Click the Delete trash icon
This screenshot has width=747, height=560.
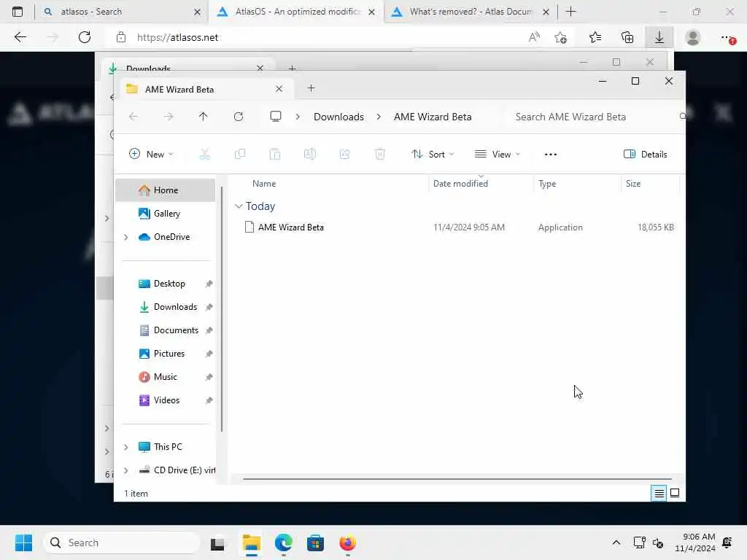tap(379, 155)
